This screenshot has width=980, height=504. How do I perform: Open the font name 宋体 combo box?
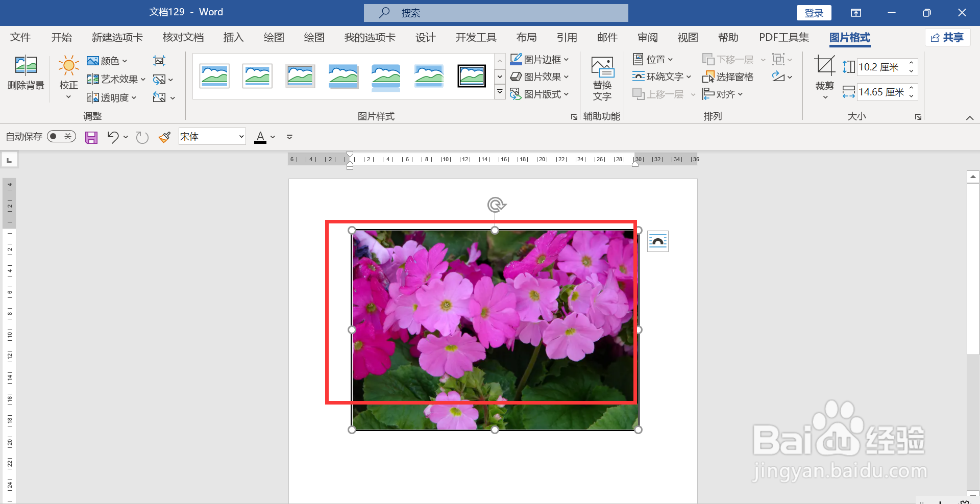click(212, 136)
